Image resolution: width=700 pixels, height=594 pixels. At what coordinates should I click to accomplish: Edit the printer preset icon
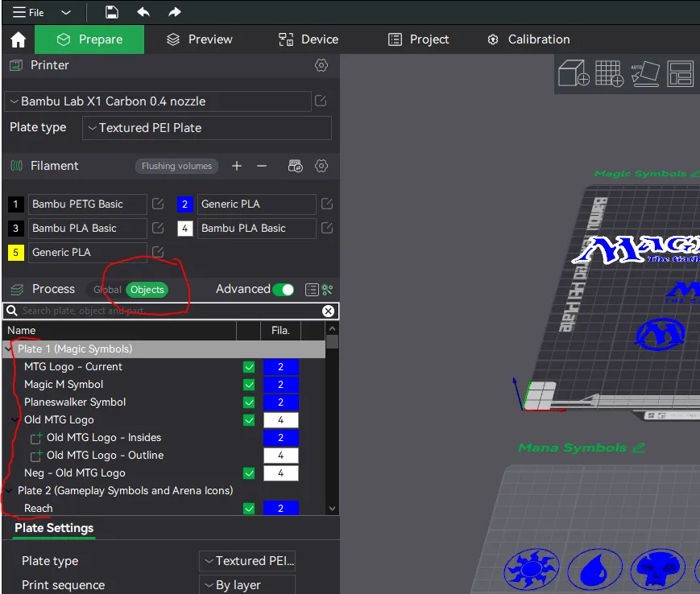[x=321, y=101]
